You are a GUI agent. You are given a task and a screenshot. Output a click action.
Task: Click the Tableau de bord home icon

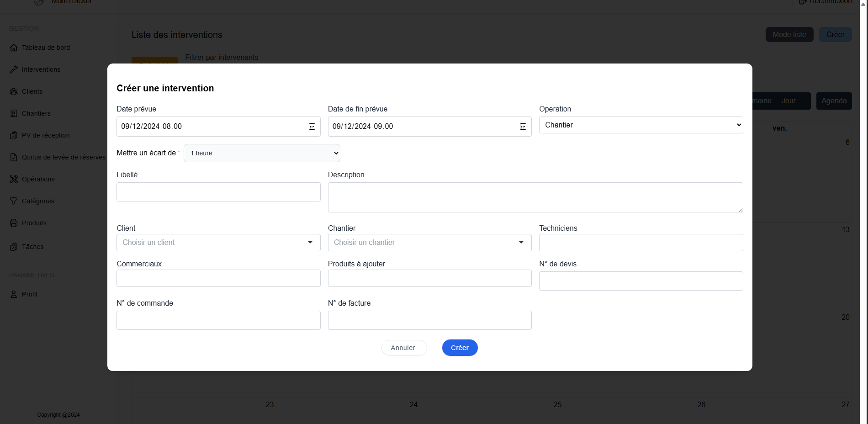coord(14,48)
